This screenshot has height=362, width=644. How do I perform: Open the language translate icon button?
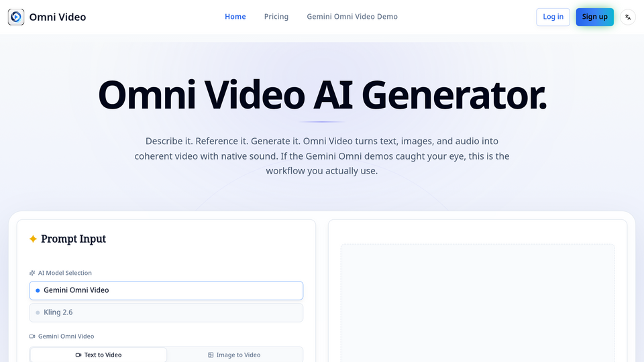(628, 17)
